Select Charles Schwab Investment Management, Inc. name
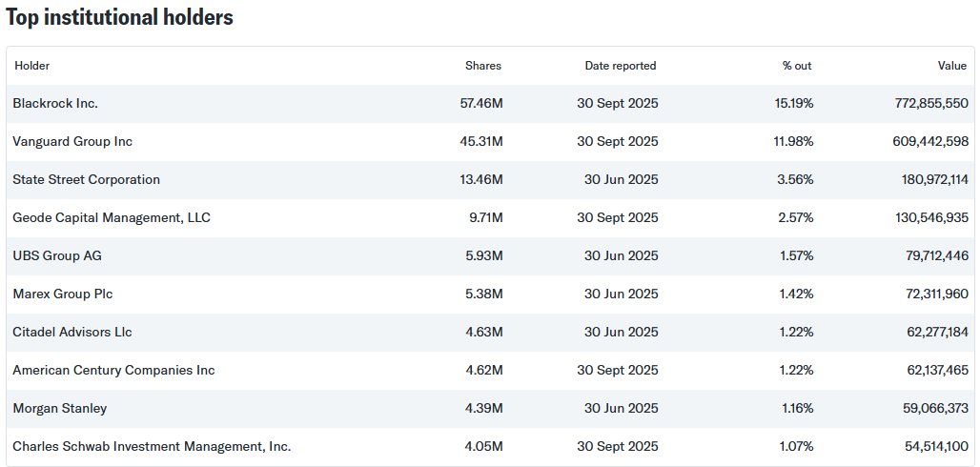 tap(152, 447)
